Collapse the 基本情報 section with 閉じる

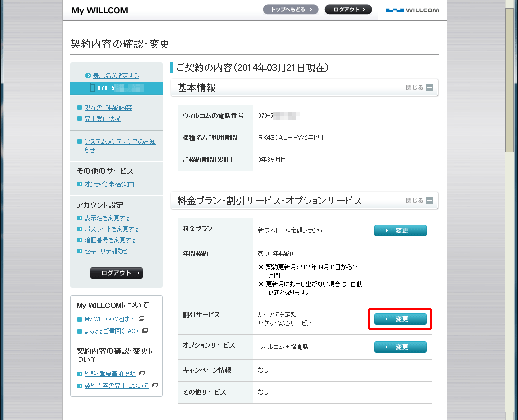(x=419, y=88)
